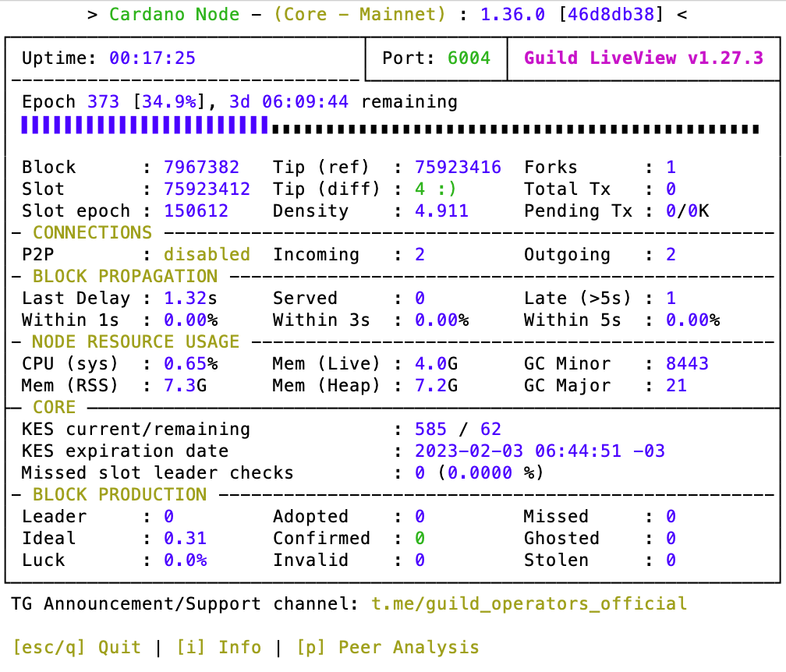Select the KES remaining value 62
Screen dimensions: 786x672
pos(490,429)
